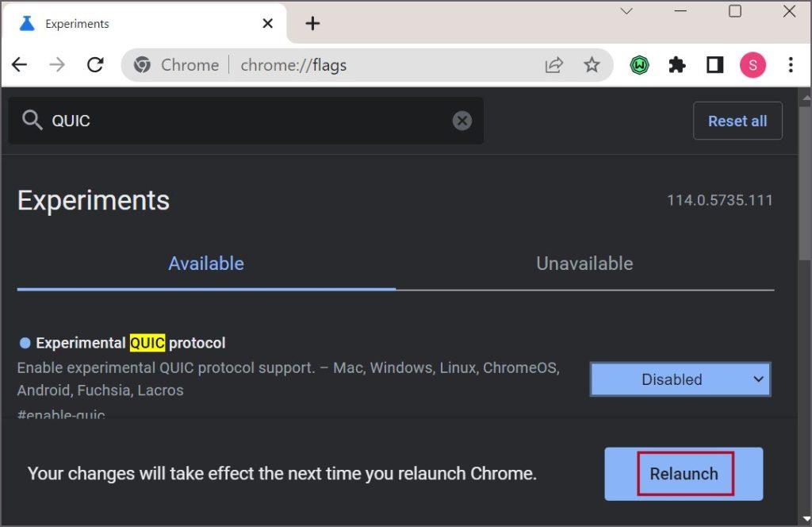Image resolution: width=812 pixels, height=527 pixels.
Task: Click the version number 114.0.5735.111
Action: (719, 200)
